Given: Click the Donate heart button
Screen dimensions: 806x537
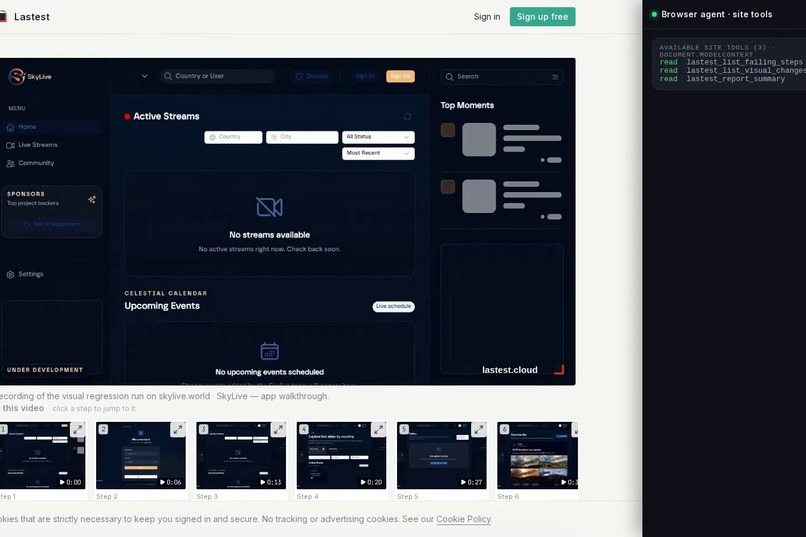Looking at the screenshot, I should [312, 76].
